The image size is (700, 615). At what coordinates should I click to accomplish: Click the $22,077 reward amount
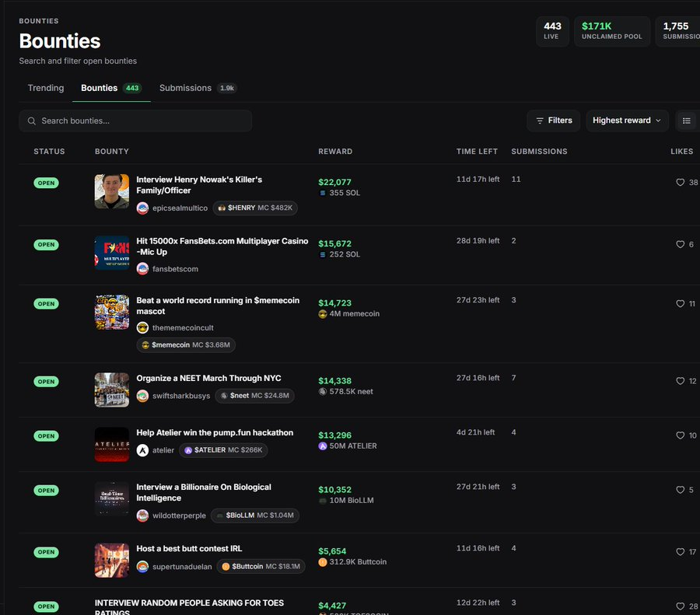[334, 182]
